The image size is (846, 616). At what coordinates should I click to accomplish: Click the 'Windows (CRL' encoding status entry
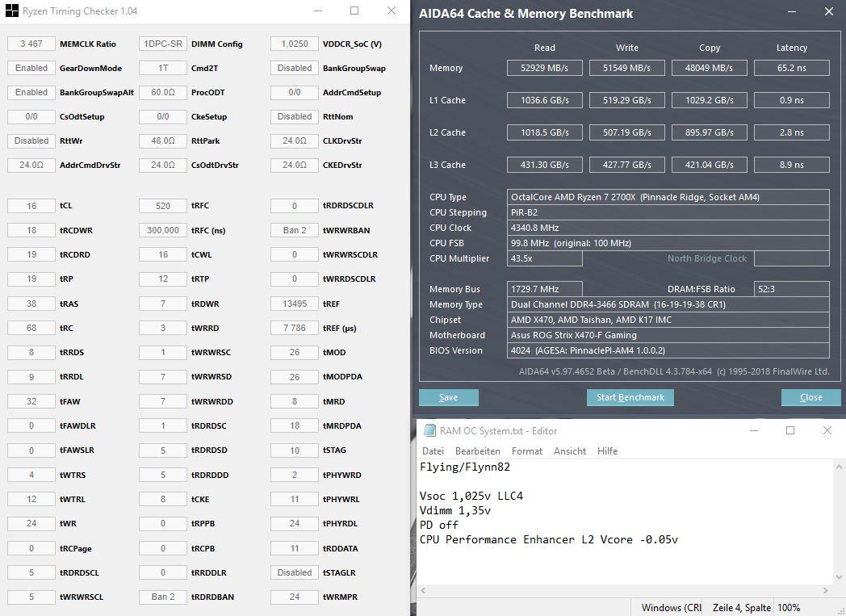(671, 608)
